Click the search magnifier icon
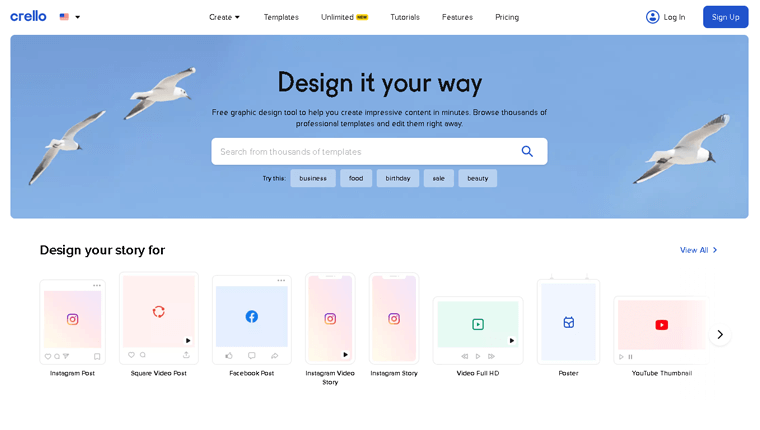This screenshot has width=760, height=430. [x=527, y=151]
